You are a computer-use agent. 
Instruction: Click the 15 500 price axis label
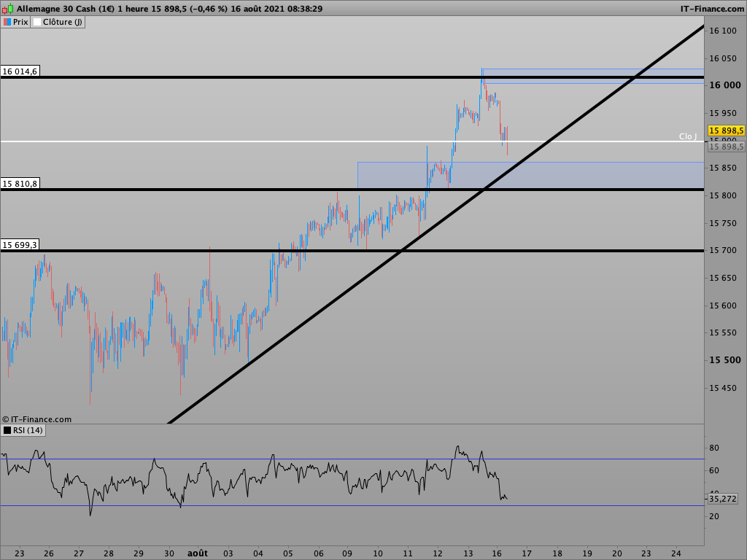[x=725, y=360]
